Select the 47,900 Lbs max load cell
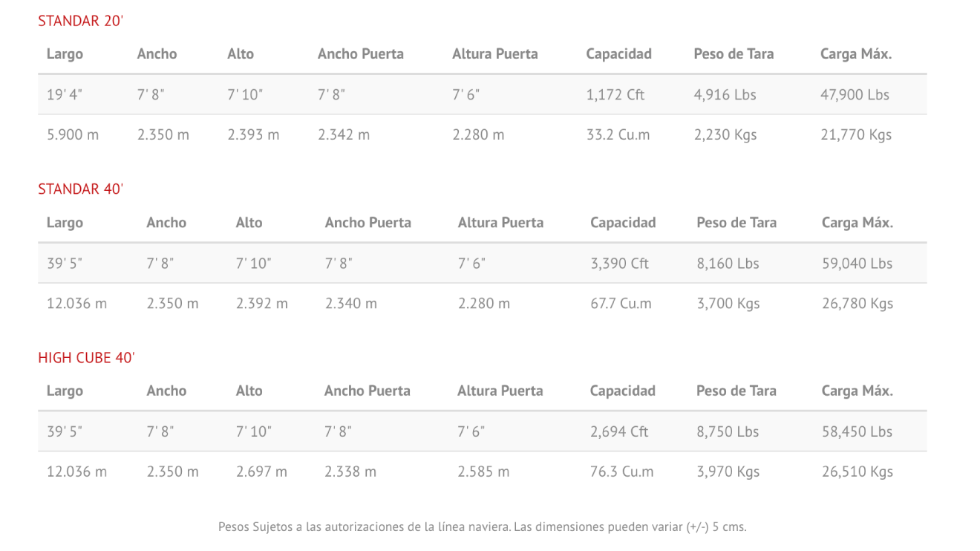Screen dimensions: 980x551 click(855, 95)
